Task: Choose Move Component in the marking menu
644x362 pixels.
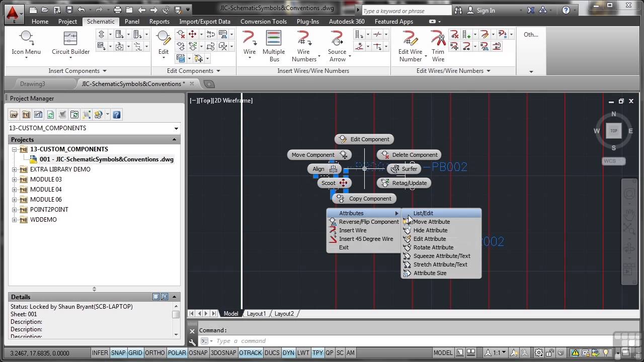Action: click(319, 155)
